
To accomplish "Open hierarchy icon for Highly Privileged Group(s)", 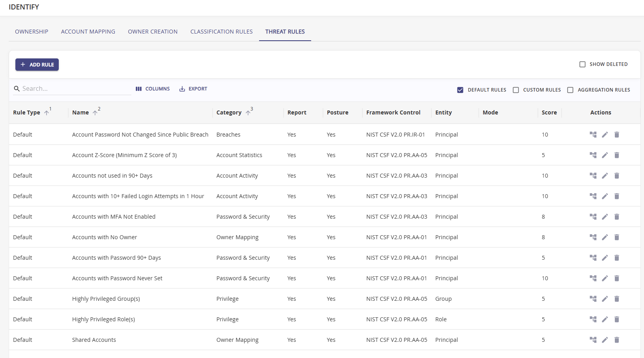I will (593, 299).
